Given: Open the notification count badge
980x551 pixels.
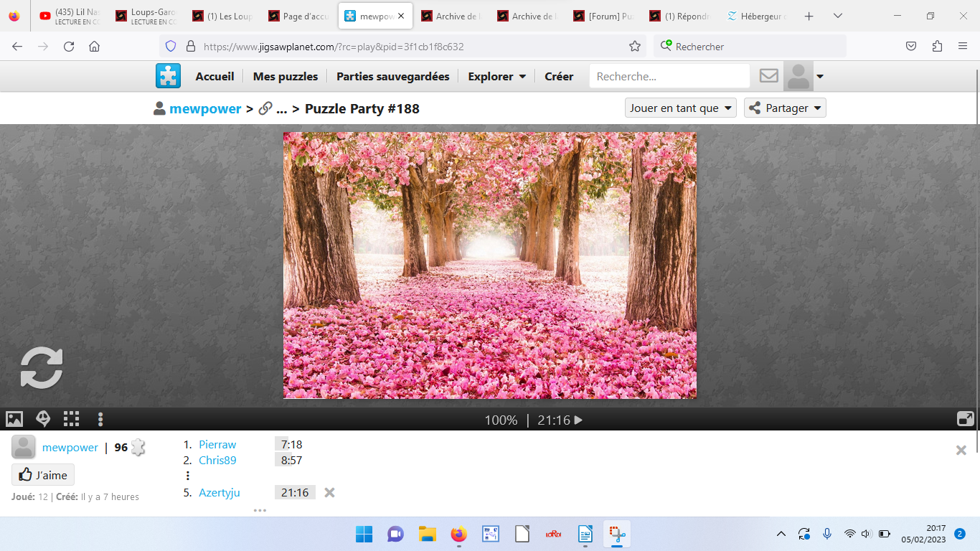Looking at the screenshot, I should click(x=960, y=534).
